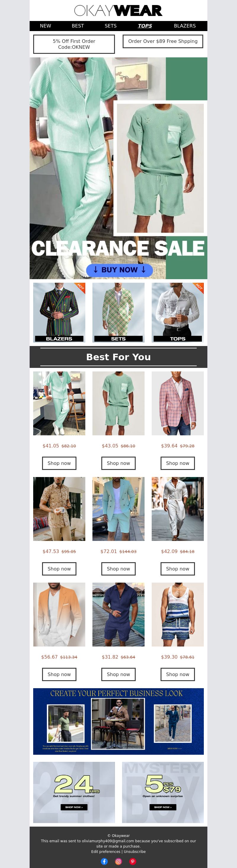Open the plaid SETS category thumbnail

(118, 312)
